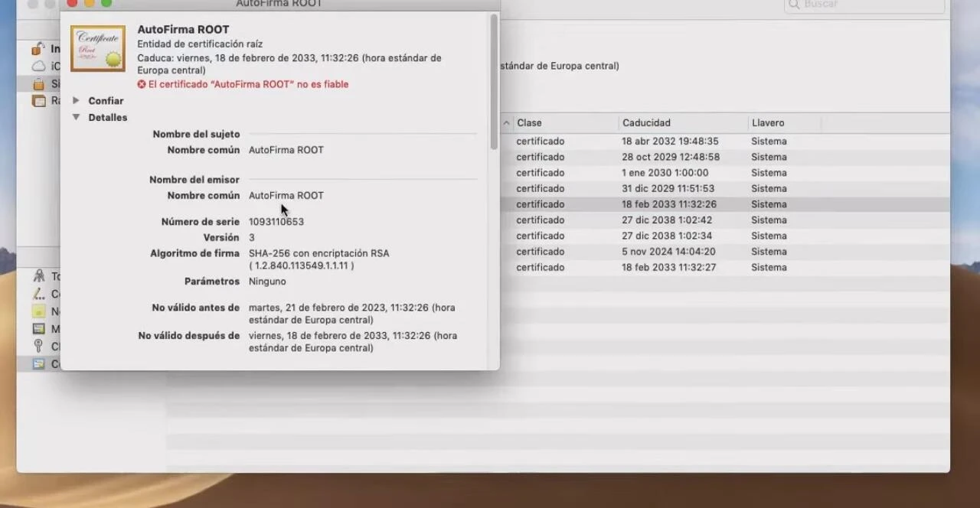Viewport: 980px width, 508px height.
Task: Select row expiring 1 ene 2030 1:00:00
Action: tap(724, 173)
